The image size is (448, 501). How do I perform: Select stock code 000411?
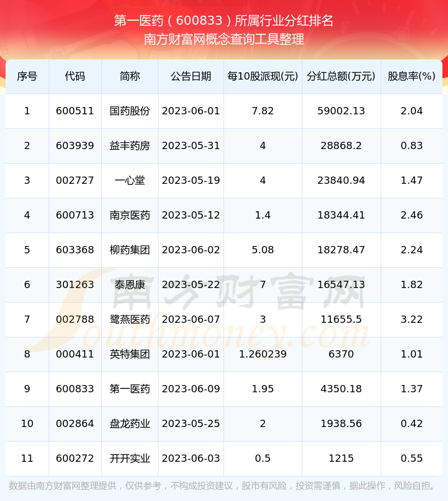click(x=75, y=354)
